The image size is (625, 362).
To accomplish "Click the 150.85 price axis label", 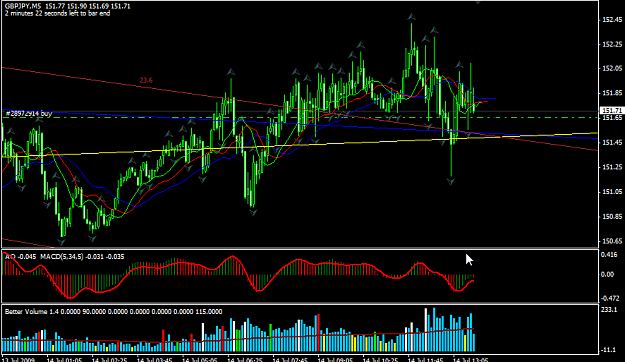I will point(613,216).
